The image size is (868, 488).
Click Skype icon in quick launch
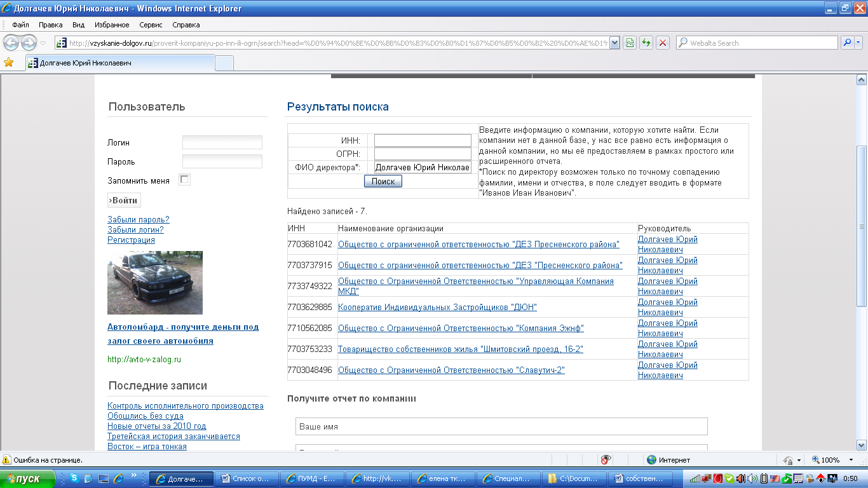coord(75,478)
